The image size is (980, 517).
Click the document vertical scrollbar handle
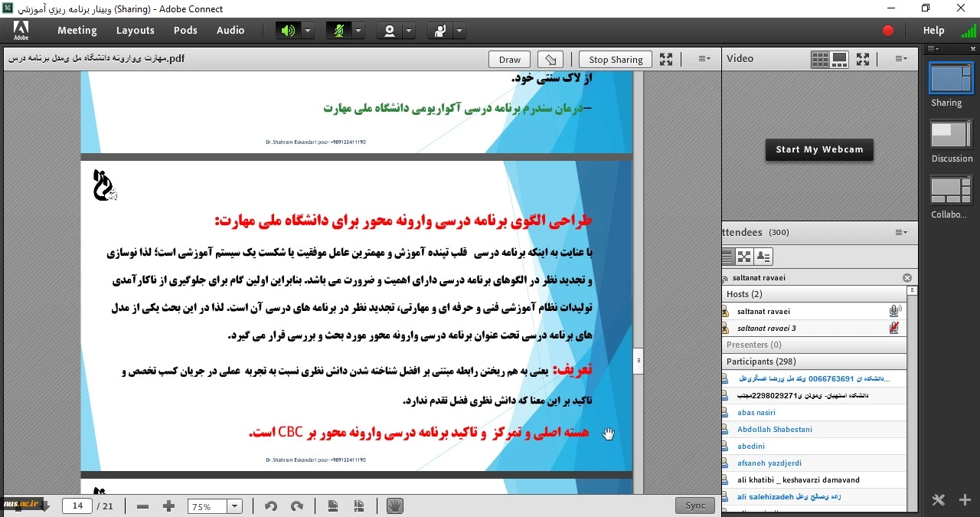point(639,360)
